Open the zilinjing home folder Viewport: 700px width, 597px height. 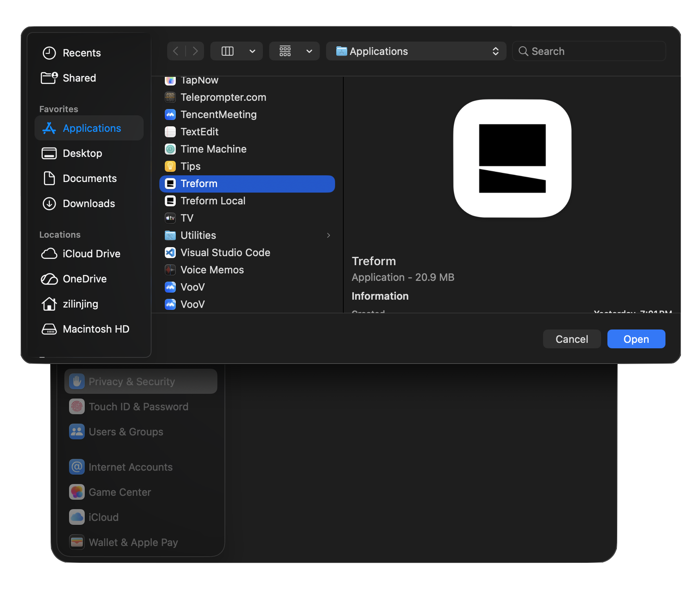tap(89, 304)
